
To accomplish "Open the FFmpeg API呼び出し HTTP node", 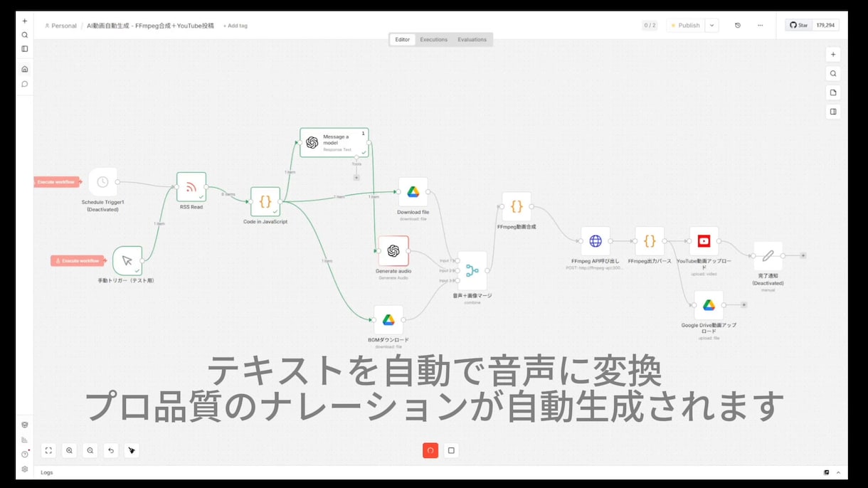I will [596, 241].
